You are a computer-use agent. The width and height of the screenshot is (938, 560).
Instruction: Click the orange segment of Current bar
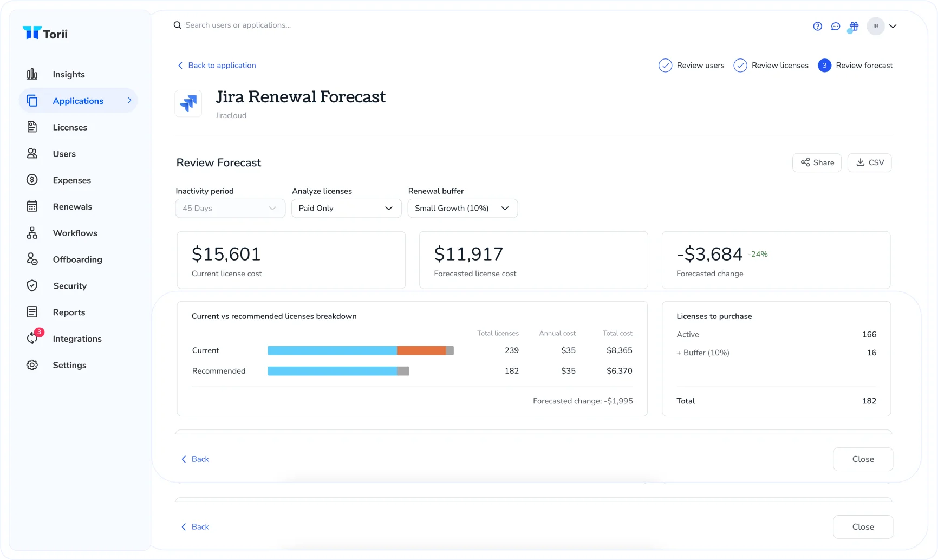tap(421, 350)
